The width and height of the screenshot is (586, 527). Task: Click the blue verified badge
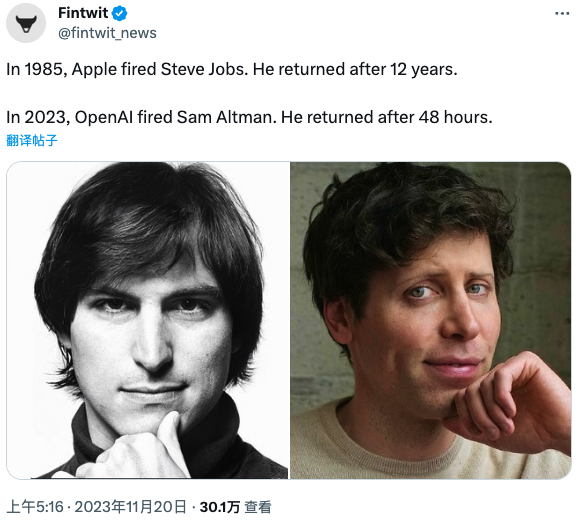tap(120, 14)
